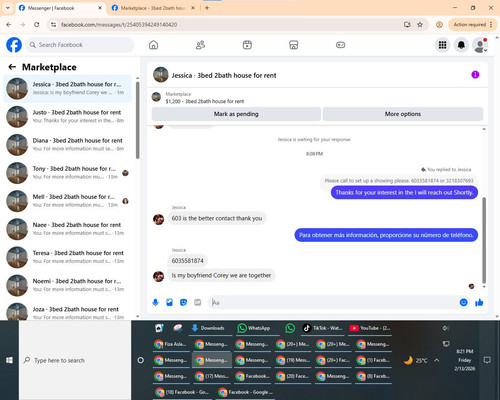Go back with the Marketplace arrow
Image resolution: width=500 pixels, height=400 pixels.
tap(12, 67)
